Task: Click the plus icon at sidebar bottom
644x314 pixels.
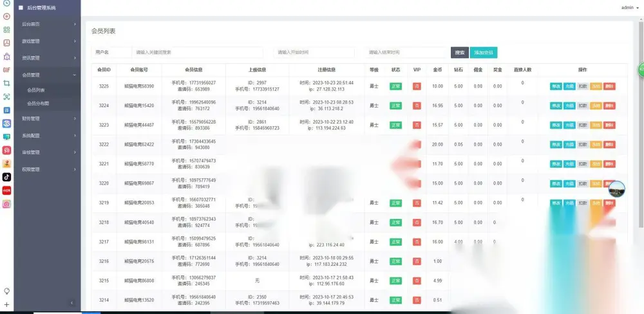Action: [6, 304]
